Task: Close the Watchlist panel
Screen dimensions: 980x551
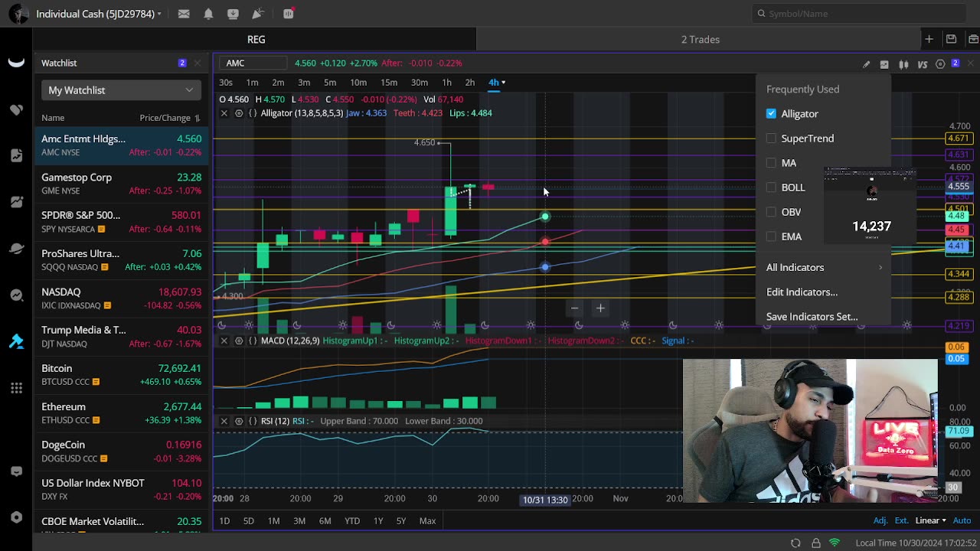Action: [x=198, y=63]
